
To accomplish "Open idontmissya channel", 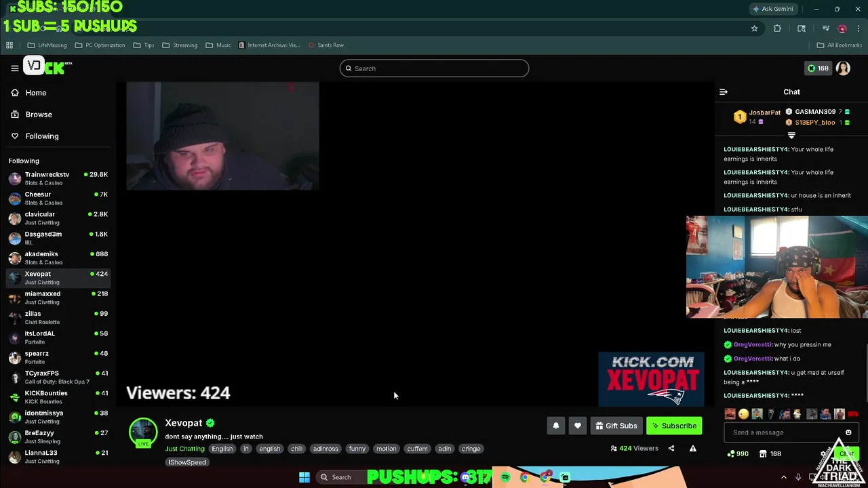I will (x=58, y=417).
